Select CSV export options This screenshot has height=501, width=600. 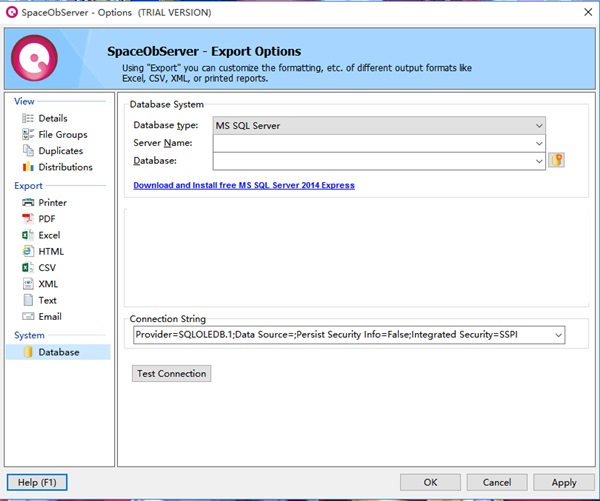[47, 268]
